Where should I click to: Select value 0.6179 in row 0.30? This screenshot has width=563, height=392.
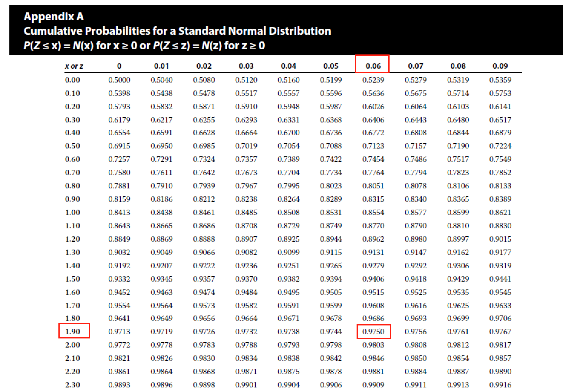click(119, 120)
